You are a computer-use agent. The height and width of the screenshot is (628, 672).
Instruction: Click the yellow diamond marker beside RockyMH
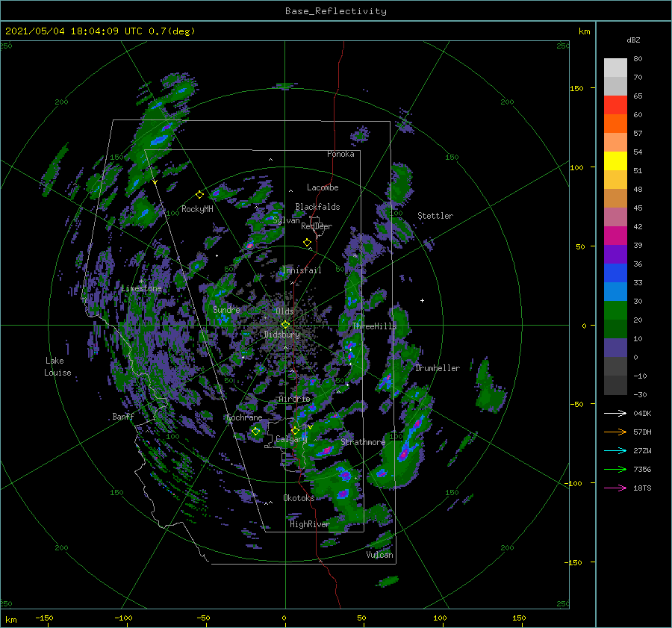pos(199,195)
